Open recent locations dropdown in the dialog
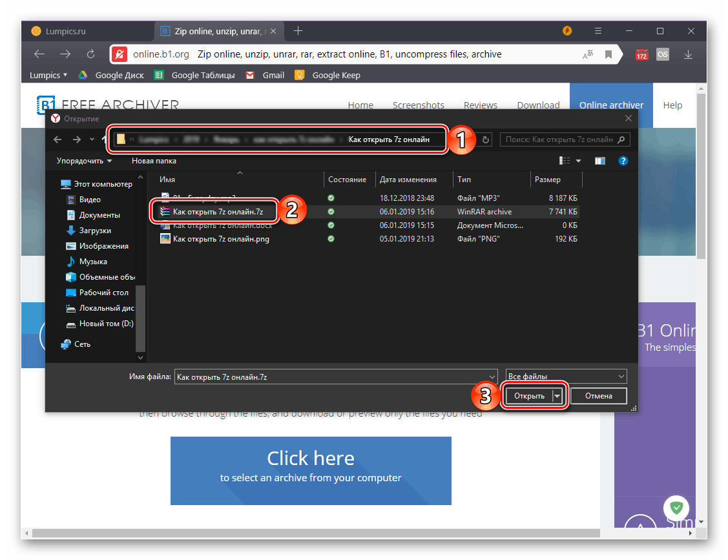 click(x=92, y=140)
